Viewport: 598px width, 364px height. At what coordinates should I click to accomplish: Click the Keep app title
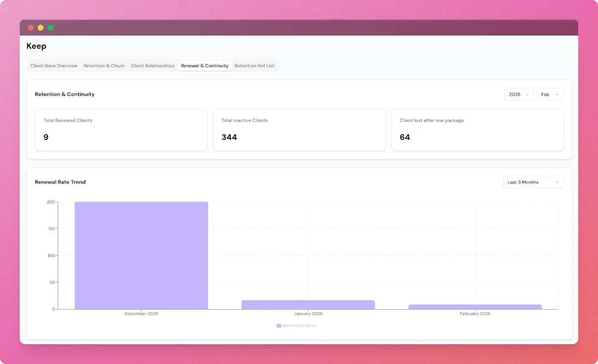37,46
